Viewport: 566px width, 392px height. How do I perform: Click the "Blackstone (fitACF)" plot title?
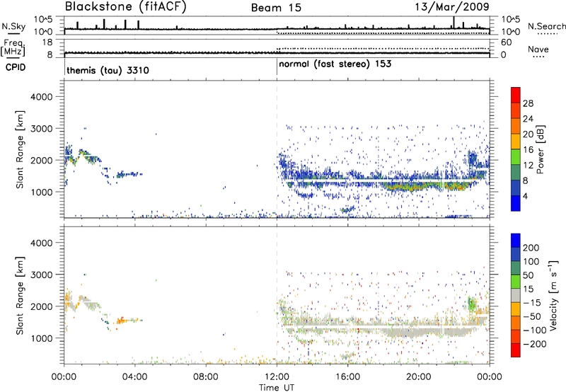(126, 6)
